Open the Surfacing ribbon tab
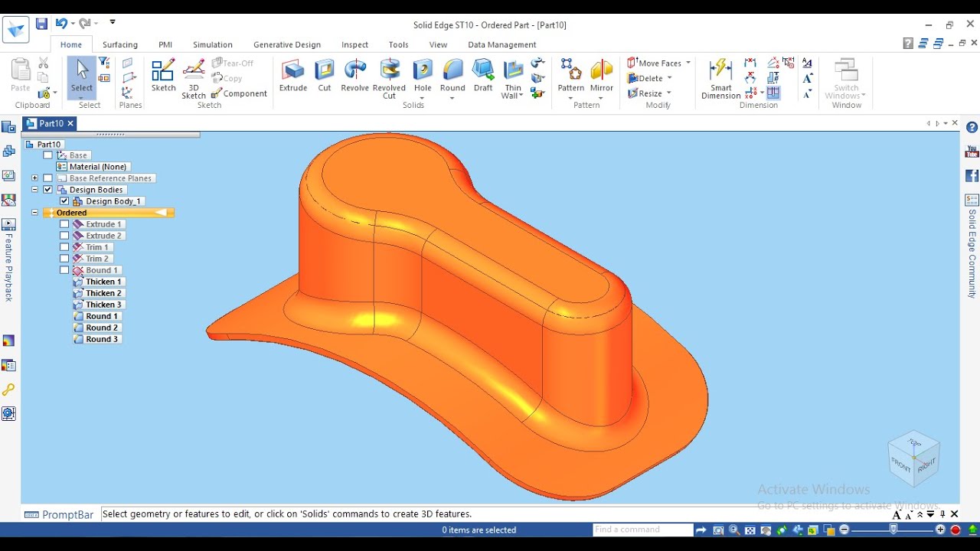This screenshot has width=980, height=551. (x=120, y=44)
